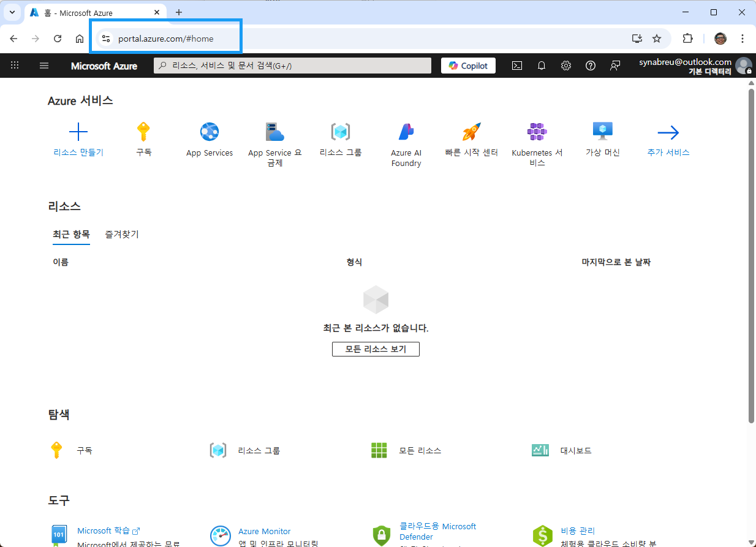Click the account avatar for synabreu@outlook.com
This screenshot has height=547, width=756.
(x=744, y=66)
